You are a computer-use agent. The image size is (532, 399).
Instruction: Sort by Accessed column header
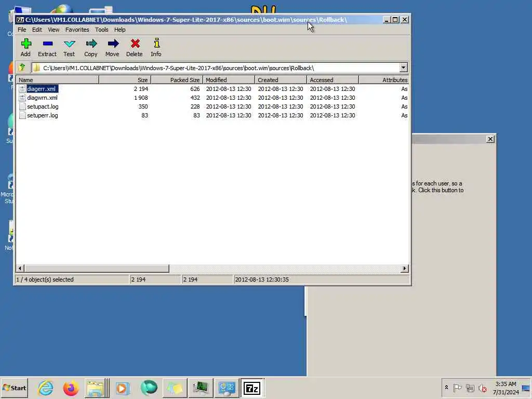(332, 79)
